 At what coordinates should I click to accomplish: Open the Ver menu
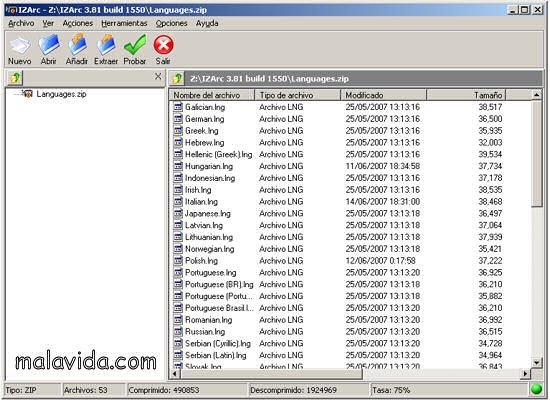[x=48, y=23]
